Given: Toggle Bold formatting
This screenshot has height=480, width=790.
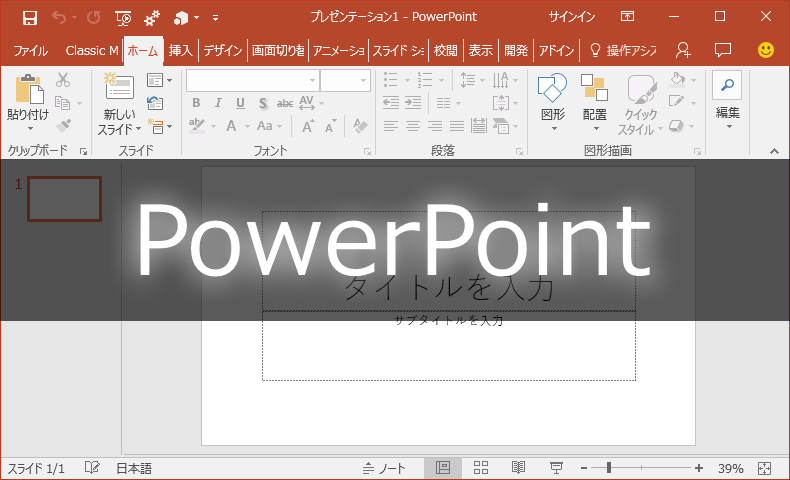Looking at the screenshot, I should click(196, 103).
